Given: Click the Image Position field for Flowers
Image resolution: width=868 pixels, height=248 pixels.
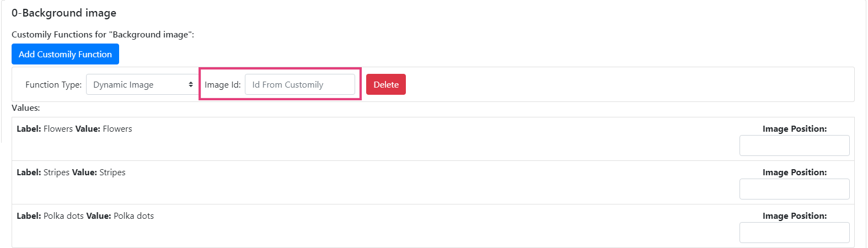Looking at the screenshot, I should (x=794, y=146).
